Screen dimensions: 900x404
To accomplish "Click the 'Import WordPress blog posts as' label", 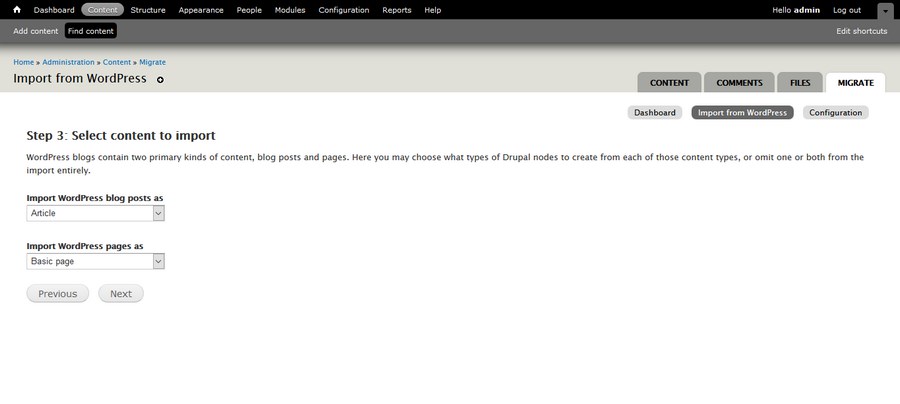I will click(x=95, y=198).
